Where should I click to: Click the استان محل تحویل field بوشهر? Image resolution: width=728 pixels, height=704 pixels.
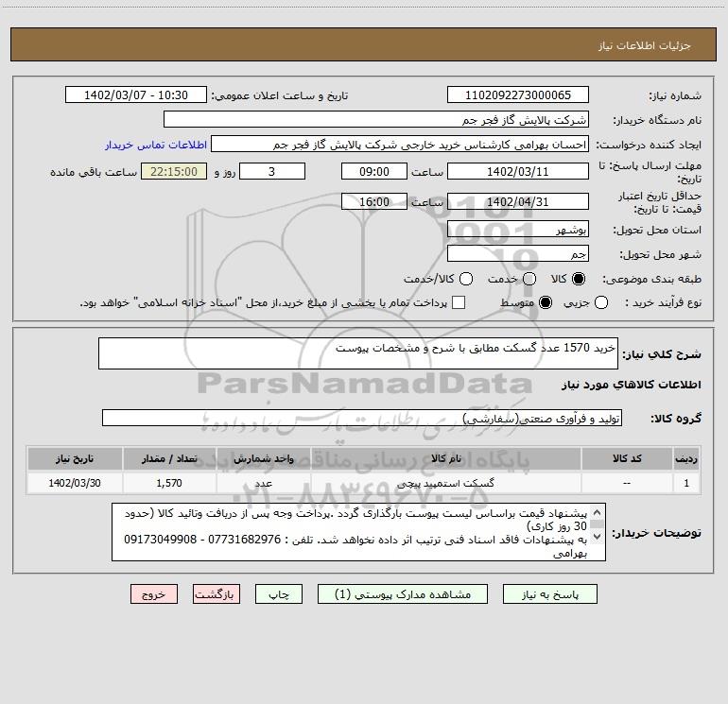point(518,229)
